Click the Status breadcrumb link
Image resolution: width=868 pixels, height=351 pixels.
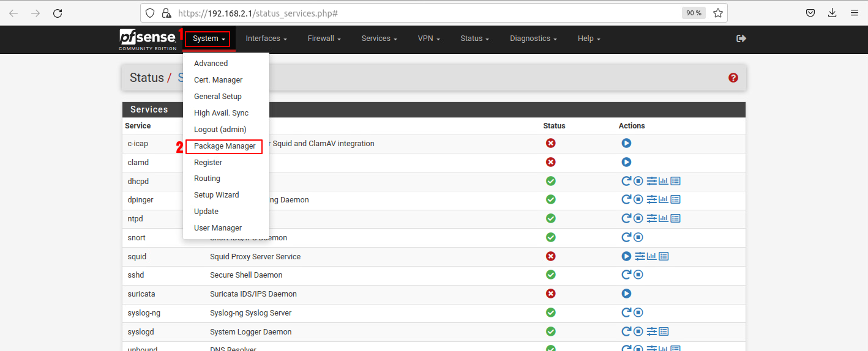point(147,78)
